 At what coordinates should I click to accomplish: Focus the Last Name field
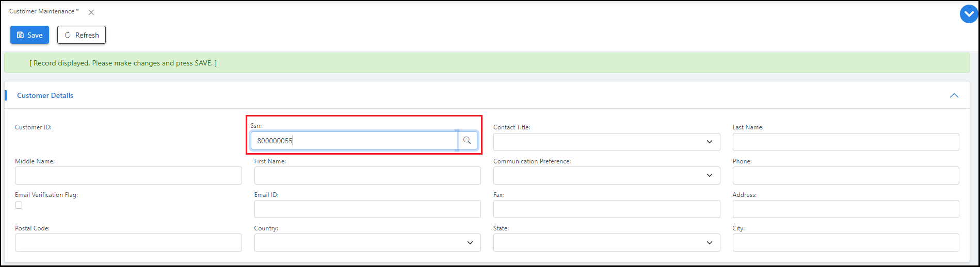(845, 142)
